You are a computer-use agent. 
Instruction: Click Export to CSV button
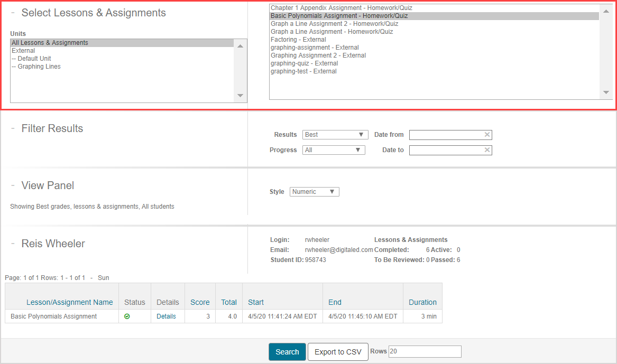point(338,352)
